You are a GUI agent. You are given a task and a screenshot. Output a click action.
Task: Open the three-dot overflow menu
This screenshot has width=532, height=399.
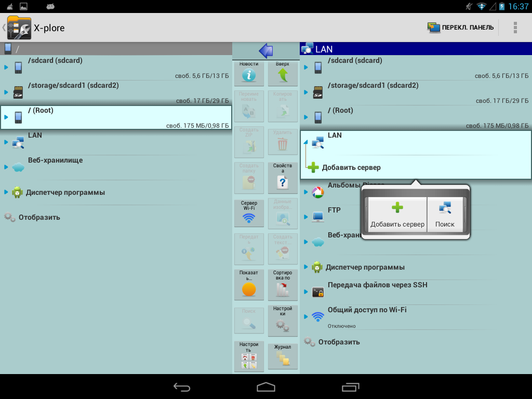pos(515,28)
